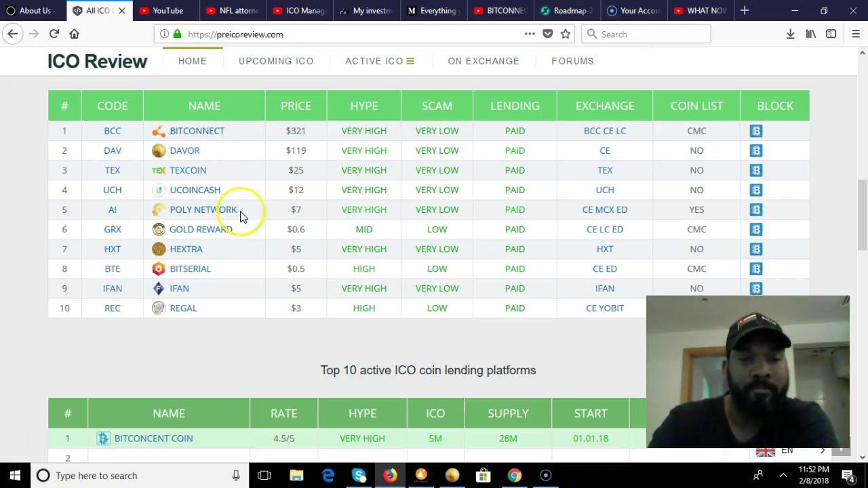Open the Home navigation link
This screenshot has width=868, height=488.
[x=193, y=61]
